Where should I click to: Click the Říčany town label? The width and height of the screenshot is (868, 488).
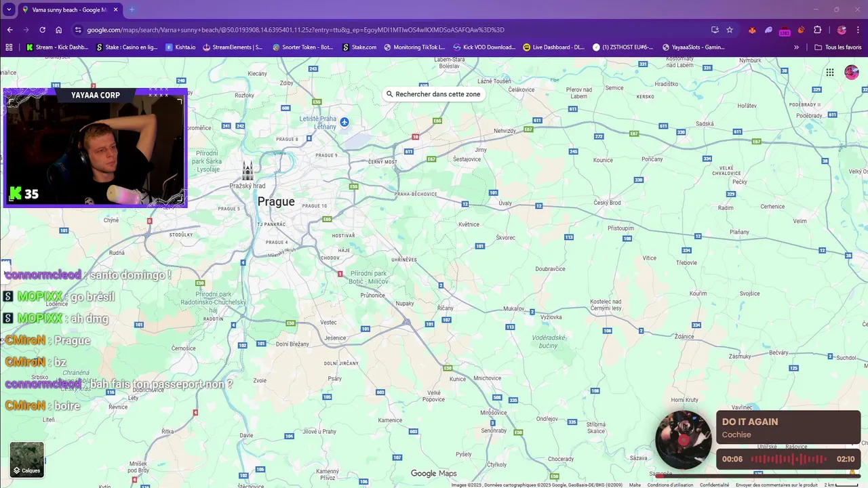(x=446, y=308)
